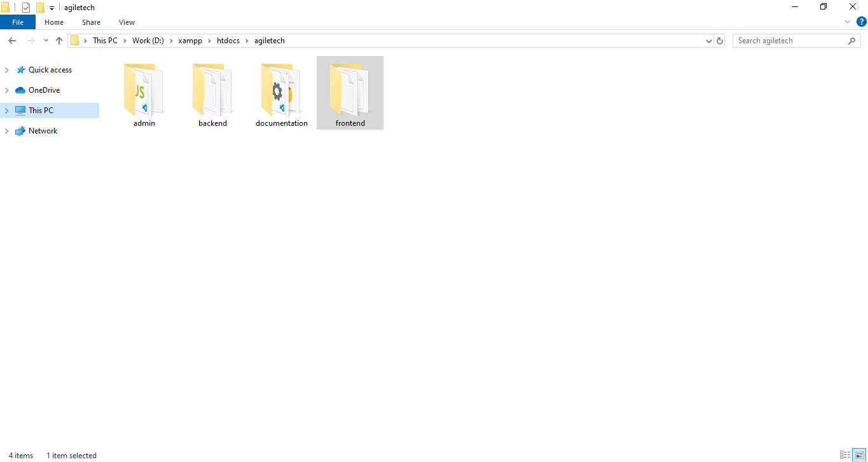The width and height of the screenshot is (868, 462).
Task: Refresh the agiletech folder view
Action: pyautogui.click(x=720, y=41)
